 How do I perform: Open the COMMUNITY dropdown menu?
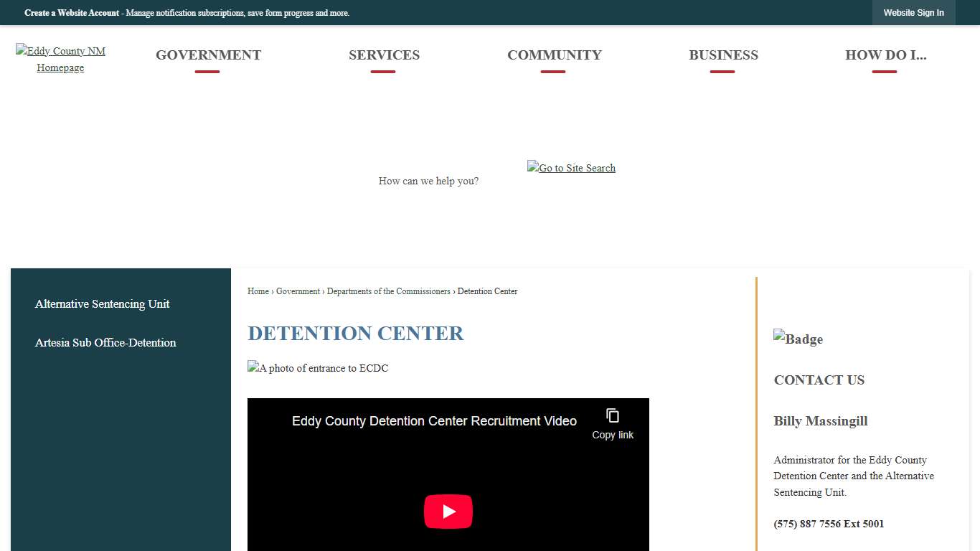click(554, 55)
